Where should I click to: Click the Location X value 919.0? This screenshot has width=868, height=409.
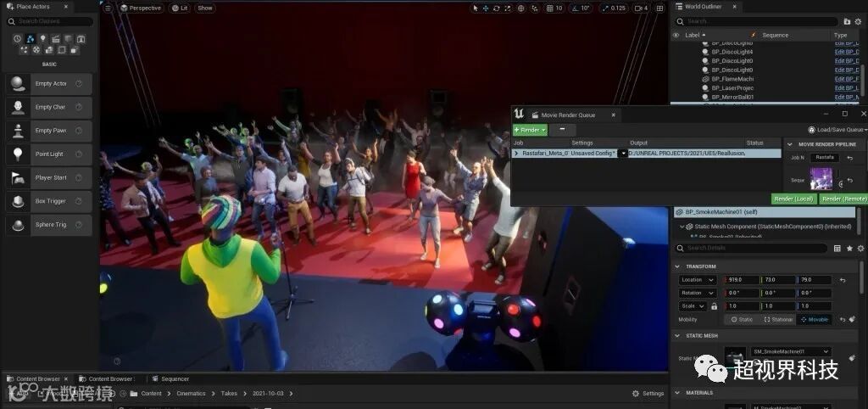pos(742,280)
